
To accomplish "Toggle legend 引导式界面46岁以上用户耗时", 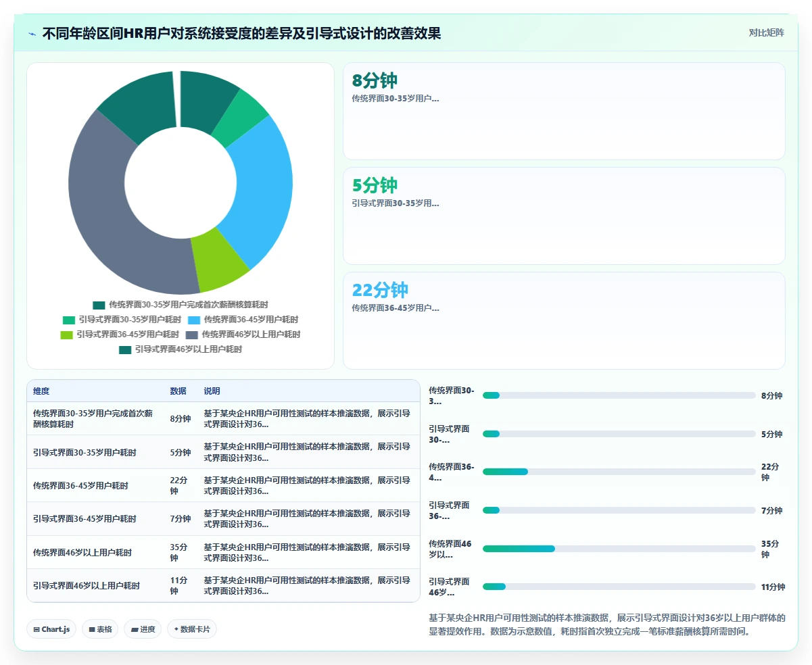I will (x=181, y=349).
